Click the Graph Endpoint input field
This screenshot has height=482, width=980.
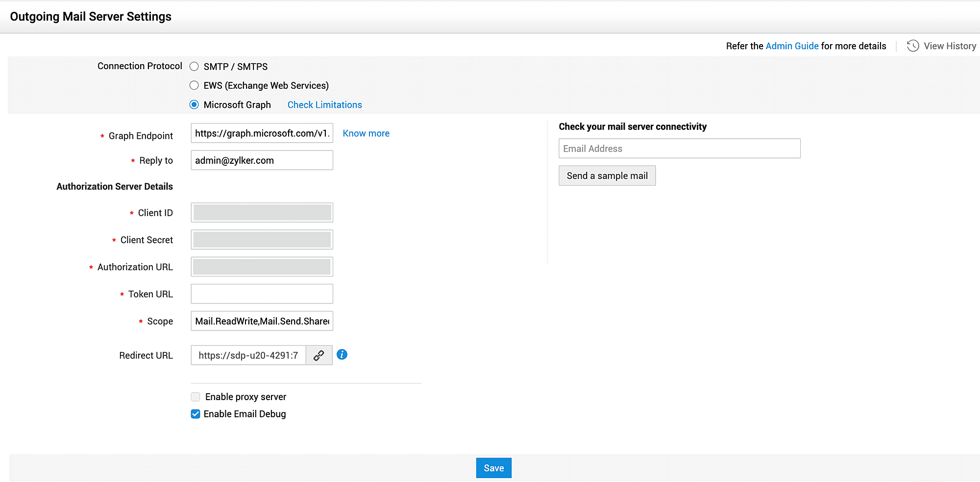click(x=262, y=133)
